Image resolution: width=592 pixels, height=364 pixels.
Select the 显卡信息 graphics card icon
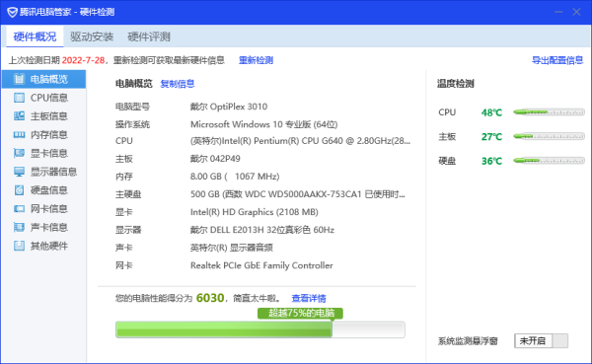tap(19, 153)
